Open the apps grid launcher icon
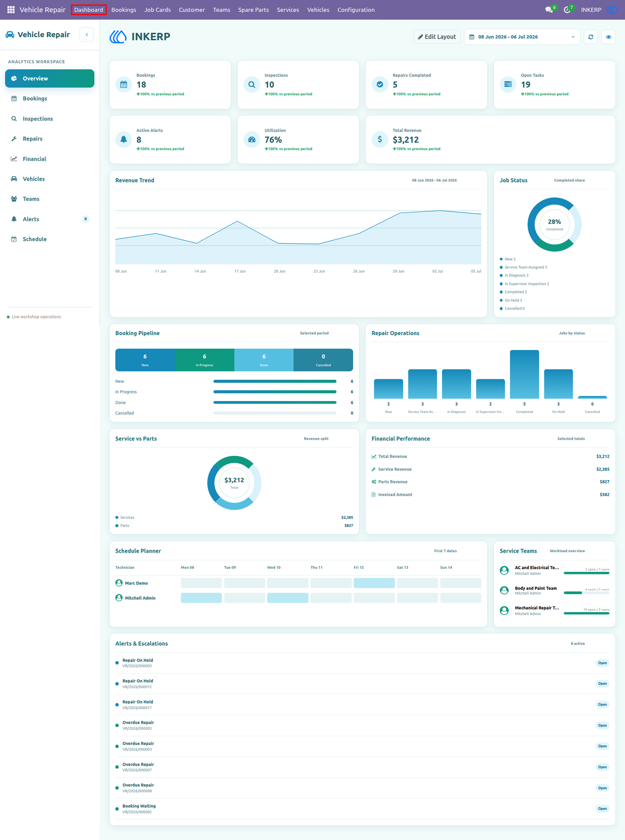625x840 pixels. tap(11, 10)
